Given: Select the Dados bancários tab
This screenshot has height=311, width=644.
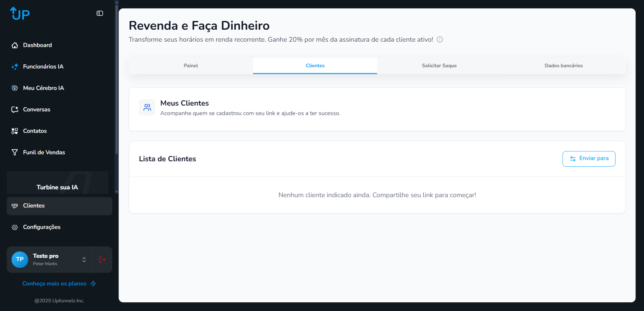Looking at the screenshot, I should coord(564,66).
